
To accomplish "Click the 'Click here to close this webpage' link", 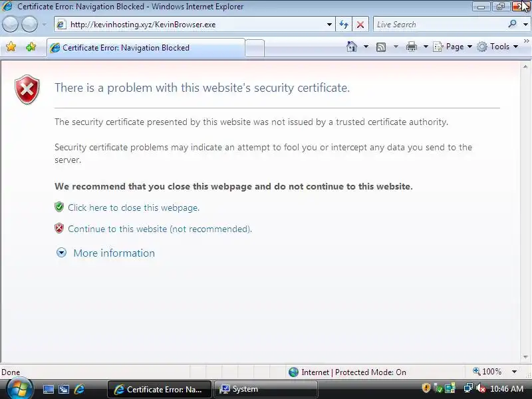I will [x=134, y=207].
